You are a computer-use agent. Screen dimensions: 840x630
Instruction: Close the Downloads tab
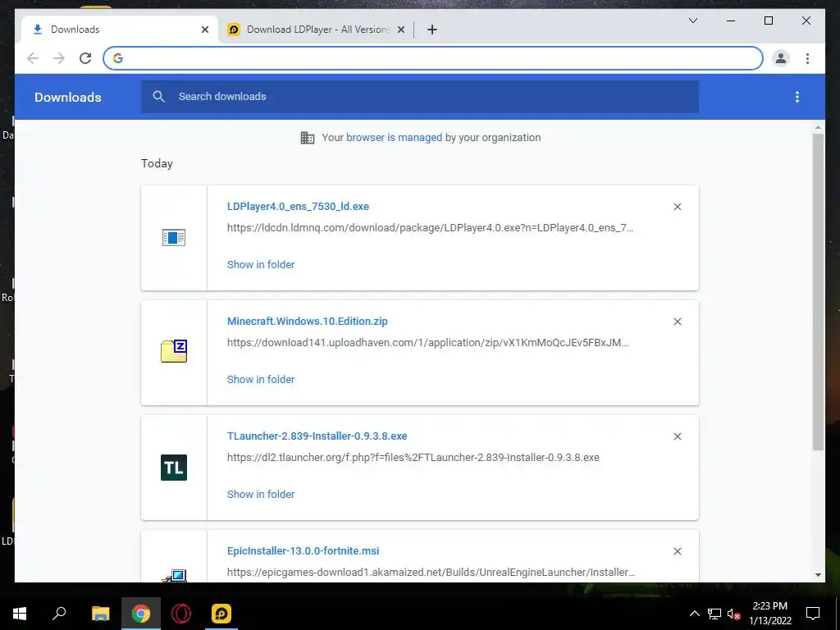point(204,30)
